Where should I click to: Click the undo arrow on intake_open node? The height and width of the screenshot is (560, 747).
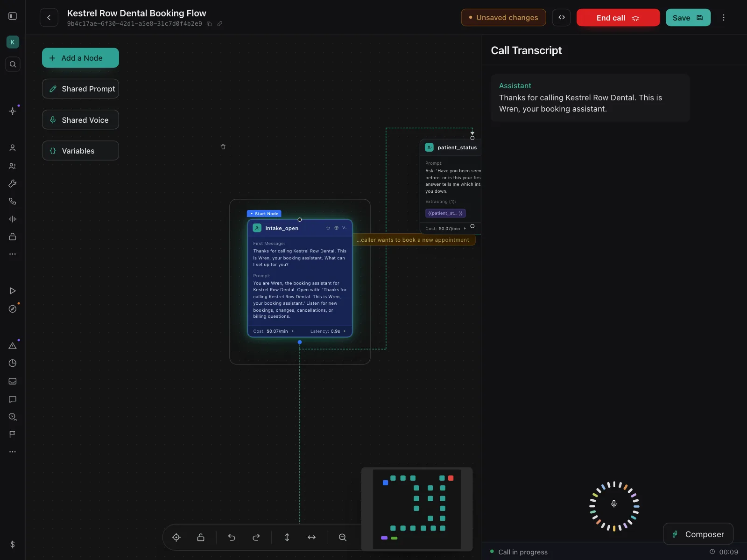click(x=328, y=228)
